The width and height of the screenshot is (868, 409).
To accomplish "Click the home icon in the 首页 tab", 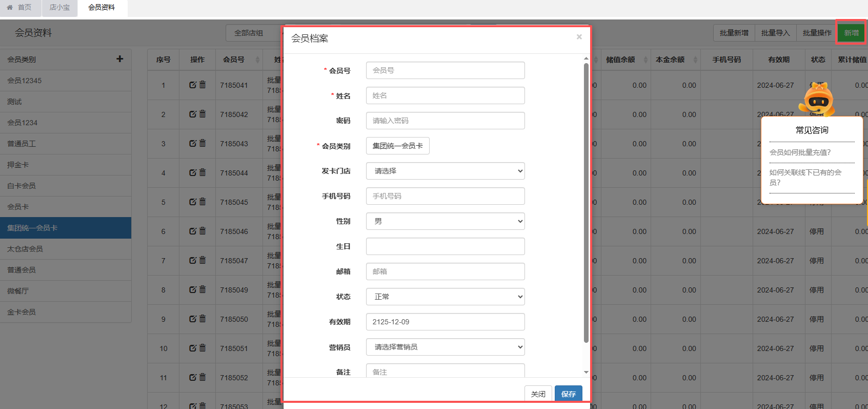I will pyautogui.click(x=10, y=8).
